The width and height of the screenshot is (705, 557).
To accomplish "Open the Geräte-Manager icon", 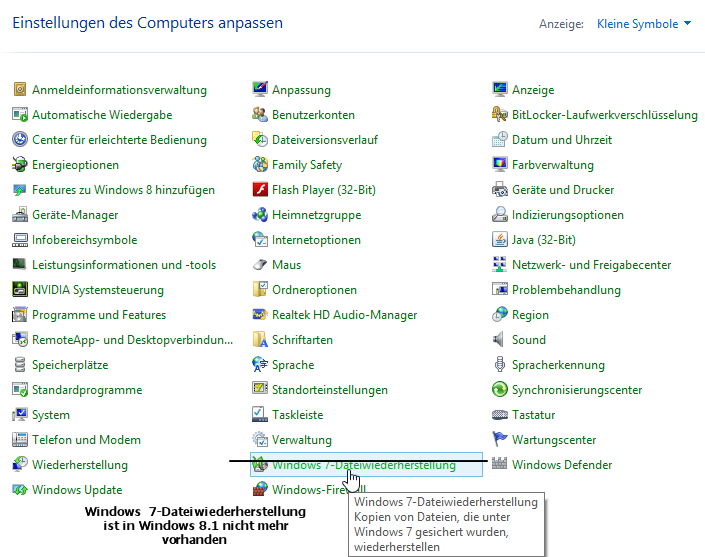I will [20, 215].
